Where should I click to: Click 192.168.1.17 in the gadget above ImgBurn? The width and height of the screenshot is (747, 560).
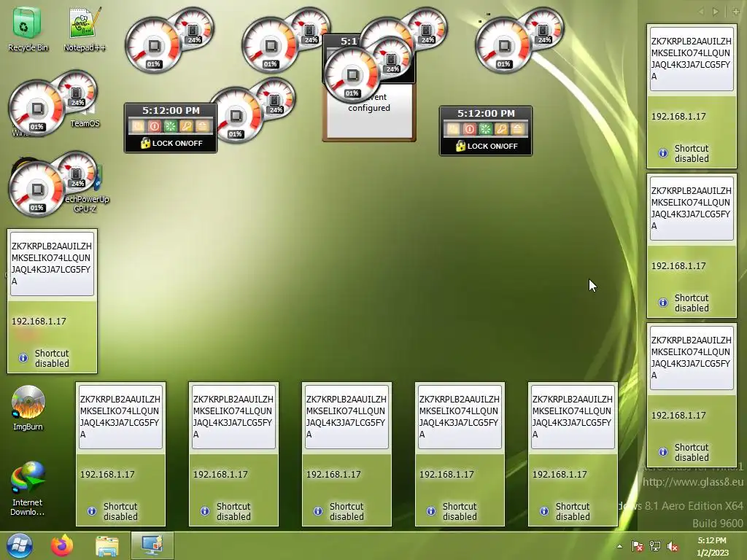coord(39,322)
